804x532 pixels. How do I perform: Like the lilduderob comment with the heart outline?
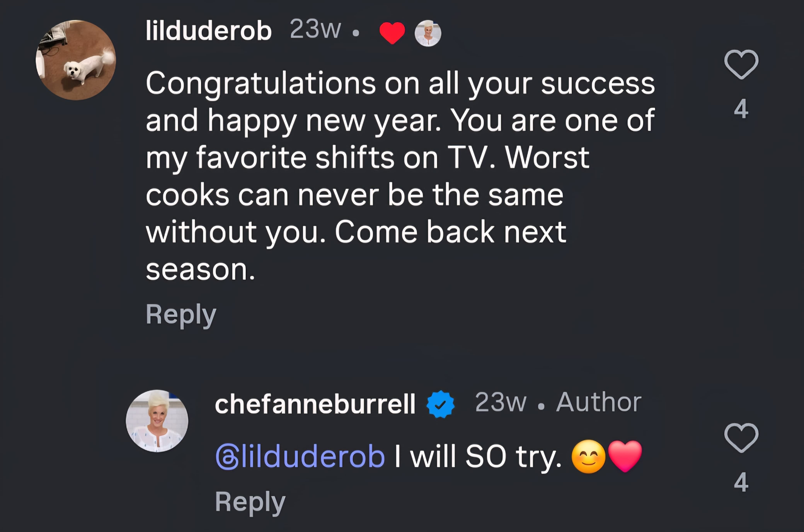point(741,65)
